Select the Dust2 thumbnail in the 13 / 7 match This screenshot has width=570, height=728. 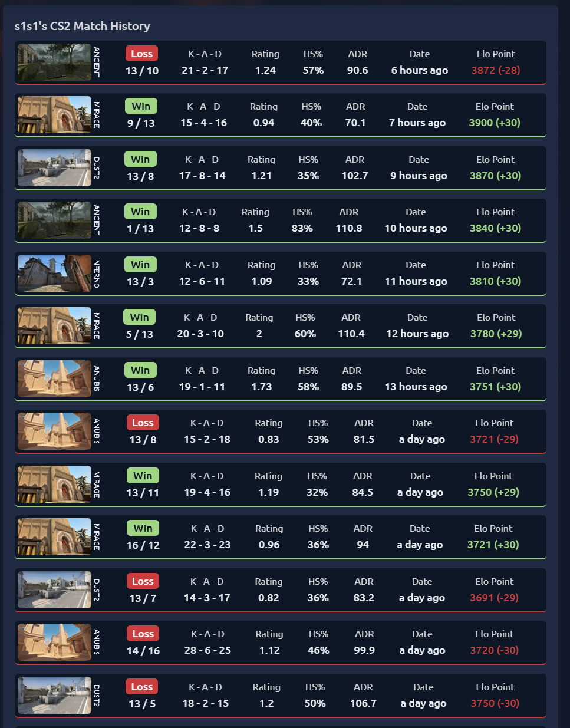(x=54, y=590)
